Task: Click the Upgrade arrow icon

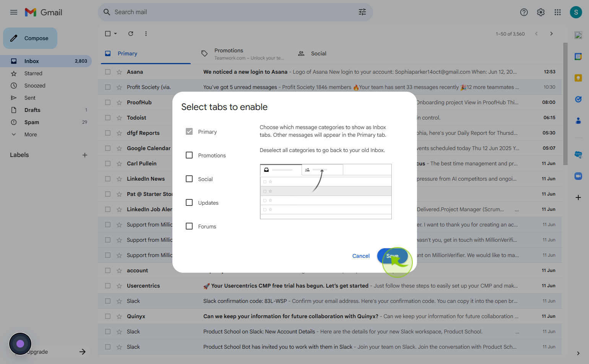Action: click(83, 352)
